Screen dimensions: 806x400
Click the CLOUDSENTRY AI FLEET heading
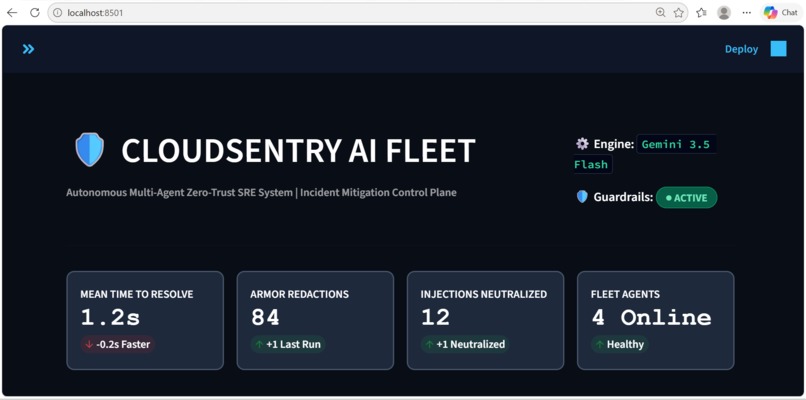click(x=298, y=151)
